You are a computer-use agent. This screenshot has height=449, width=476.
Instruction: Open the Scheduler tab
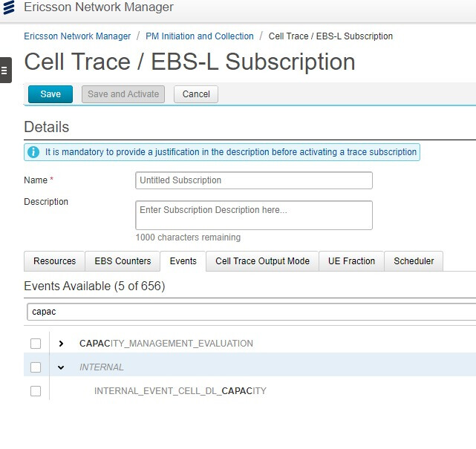pos(414,261)
